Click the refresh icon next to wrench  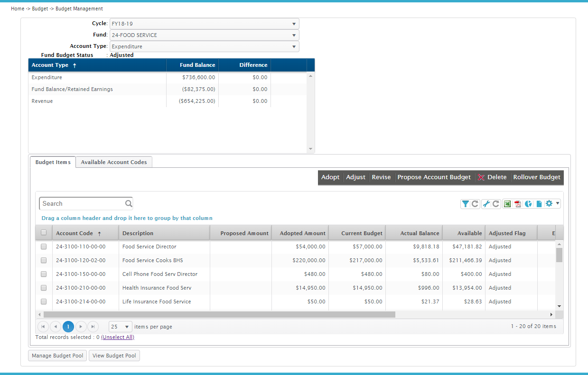coord(495,204)
